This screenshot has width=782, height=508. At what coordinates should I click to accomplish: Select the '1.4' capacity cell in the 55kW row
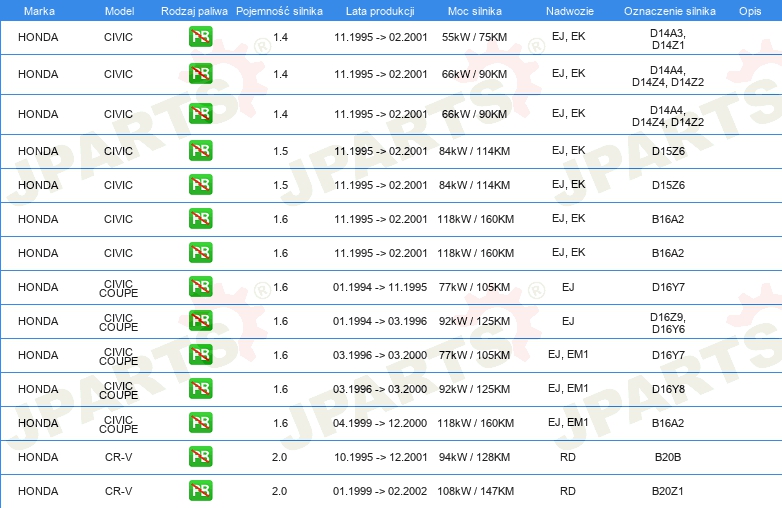(x=280, y=37)
